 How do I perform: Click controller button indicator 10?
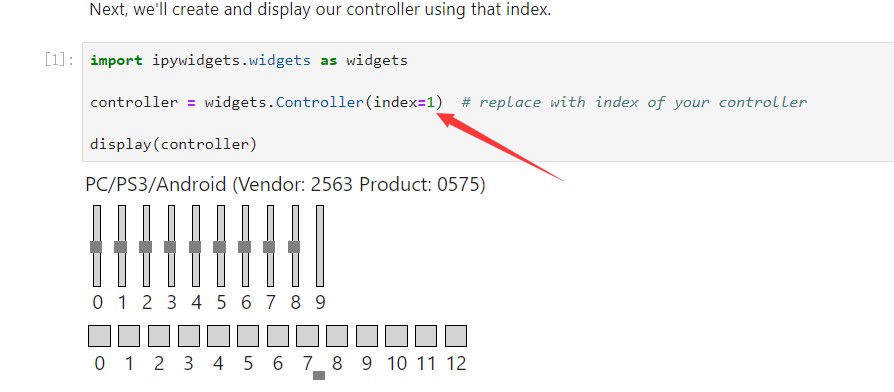(x=397, y=336)
